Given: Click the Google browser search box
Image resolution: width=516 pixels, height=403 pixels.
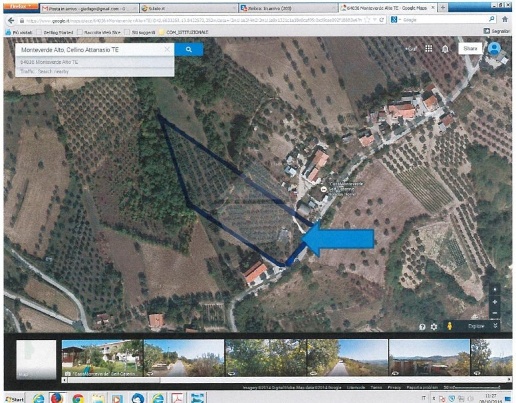Looking at the screenshot, I should click(x=444, y=20).
